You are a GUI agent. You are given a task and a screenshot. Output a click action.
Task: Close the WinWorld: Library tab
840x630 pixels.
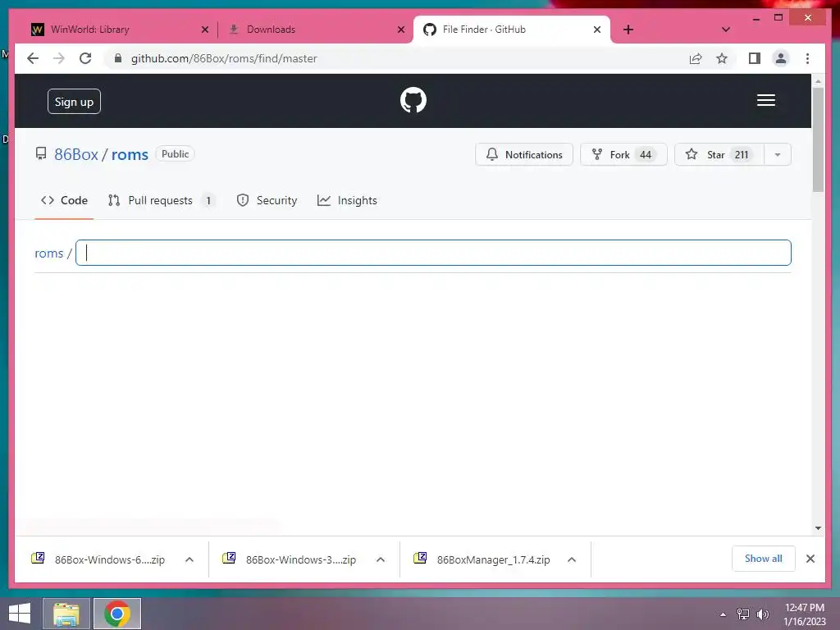(204, 30)
